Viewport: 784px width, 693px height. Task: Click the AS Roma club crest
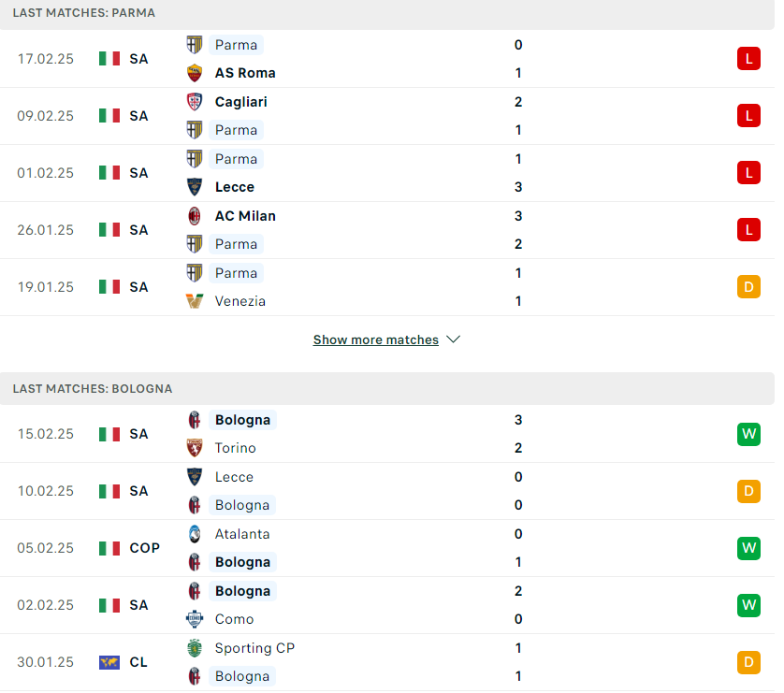[x=195, y=73]
